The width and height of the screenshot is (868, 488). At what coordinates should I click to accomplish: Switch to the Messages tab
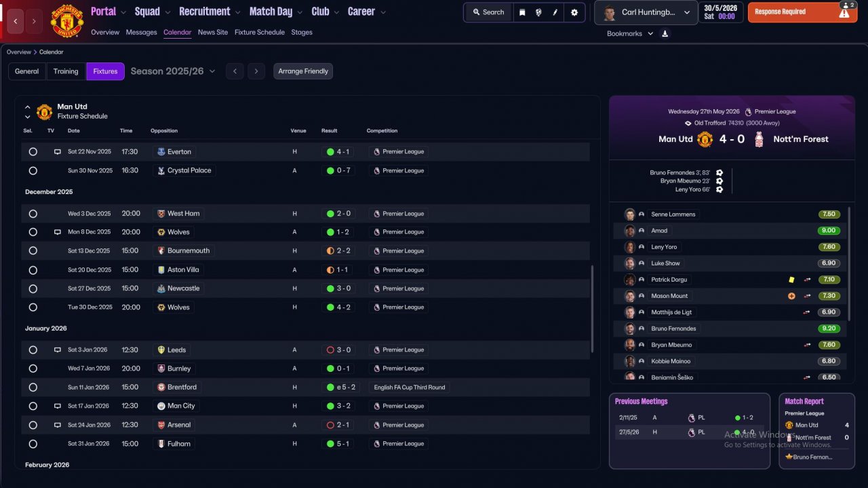[141, 32]
